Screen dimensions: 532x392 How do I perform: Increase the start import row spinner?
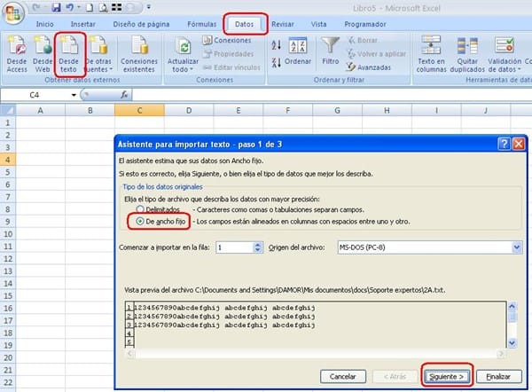(x=258, y=245)
